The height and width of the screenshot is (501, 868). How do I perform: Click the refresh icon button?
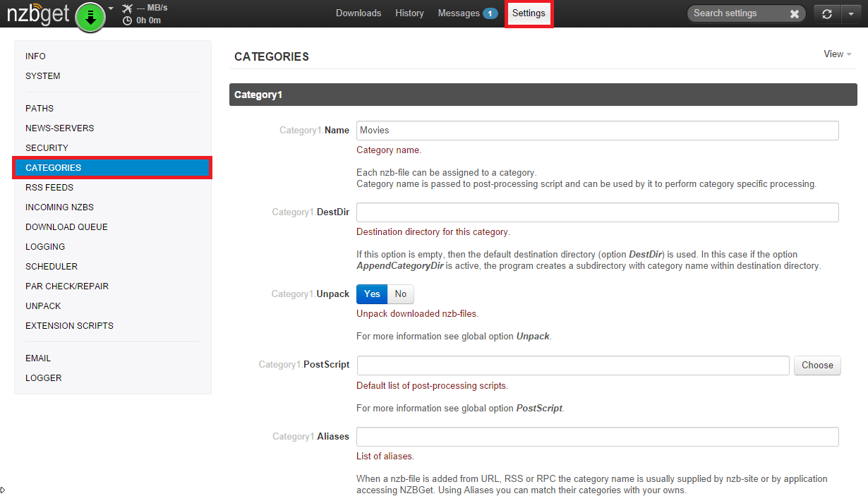[827, 13]
